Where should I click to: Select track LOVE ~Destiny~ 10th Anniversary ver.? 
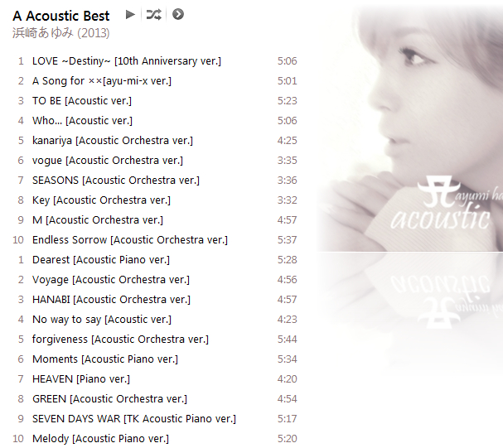[x=155, y=61]
